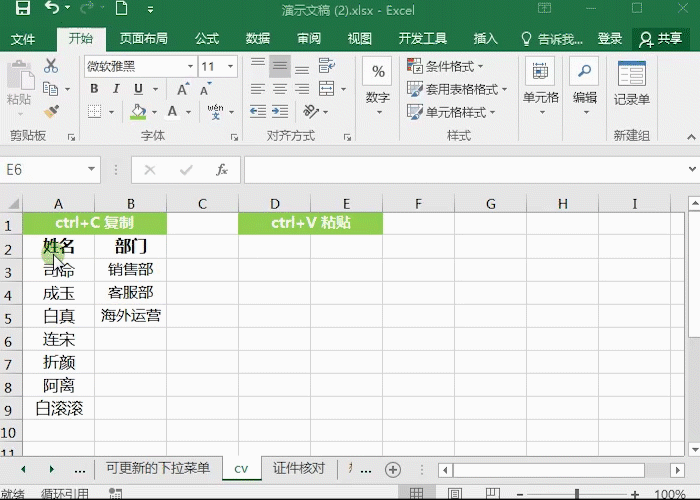Open font settings dialog launcher
Screen dimensions: 700x500
pyautogui.click(x=234, y=138)
